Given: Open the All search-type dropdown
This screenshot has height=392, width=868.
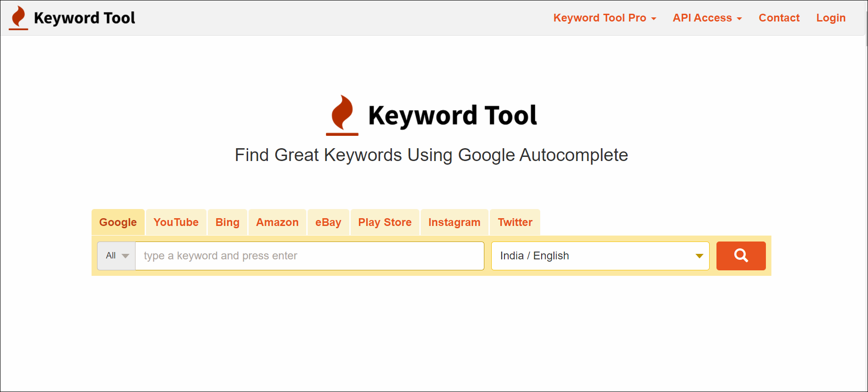Looking at the screenshot, I should click(x=116, y=256).
